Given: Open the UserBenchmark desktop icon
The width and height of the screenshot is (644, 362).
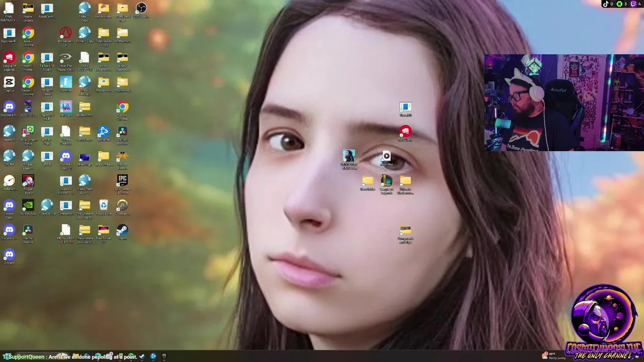Looking at the screenshot, I should (x=9, y=180).
